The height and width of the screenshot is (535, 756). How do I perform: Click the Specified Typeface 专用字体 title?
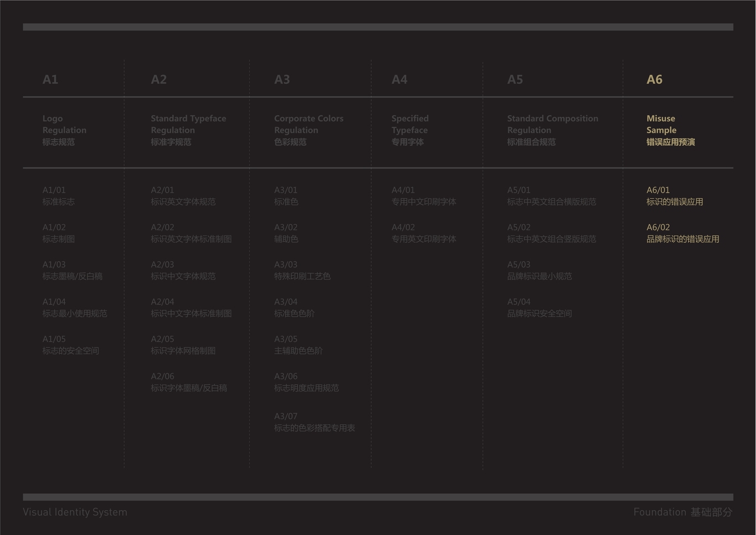[x=410, y=130]
